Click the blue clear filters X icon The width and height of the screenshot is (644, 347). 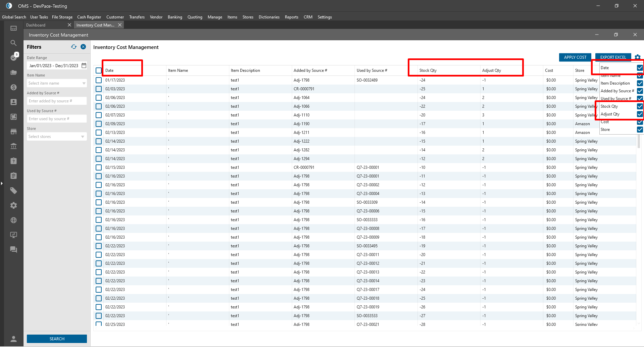(83, 47)
